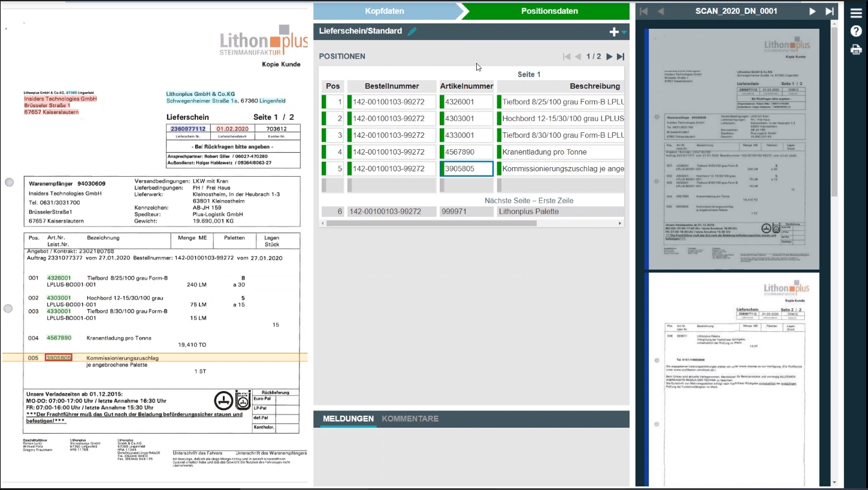The image size is (868, 490).
Task: Click highlighted 4330001 in the document view
Action: tap(59, 311)
